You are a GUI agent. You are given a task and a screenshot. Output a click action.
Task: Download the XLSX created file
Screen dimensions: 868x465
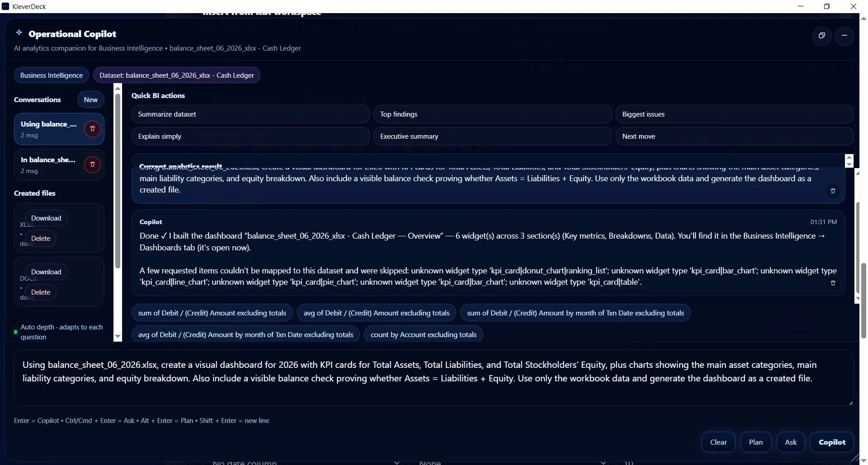46,218
